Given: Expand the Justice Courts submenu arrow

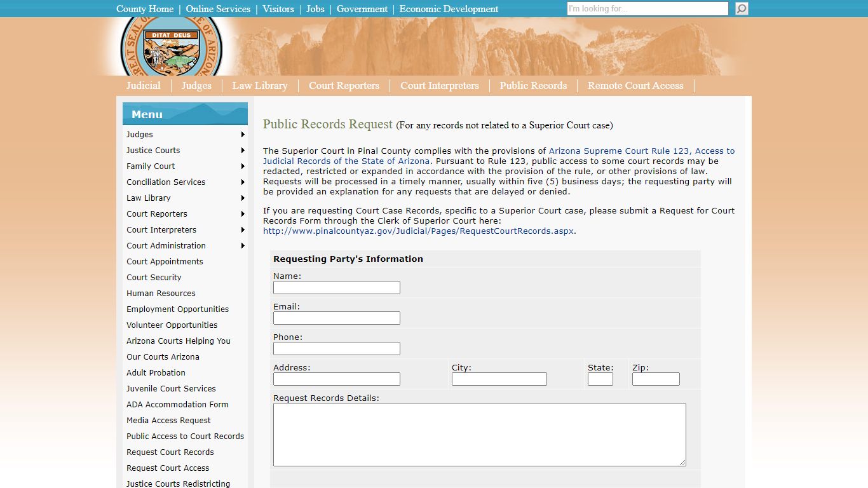Looking at the screenshot, I should [x=243, y=151].
